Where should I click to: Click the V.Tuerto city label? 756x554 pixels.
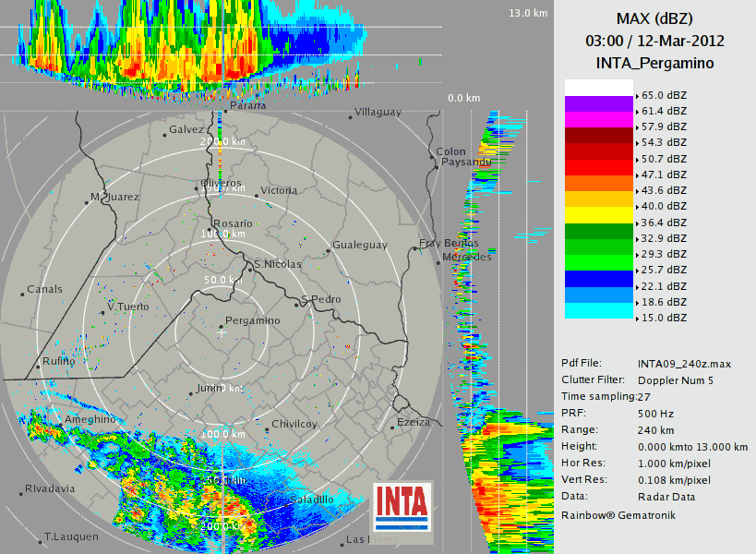tap(127, 307)
